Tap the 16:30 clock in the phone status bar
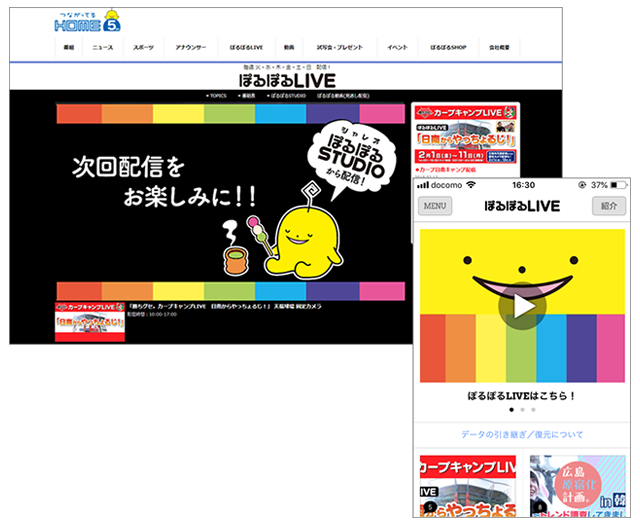The width and height of the screenshot is (640, 525). tap(523, 185)
